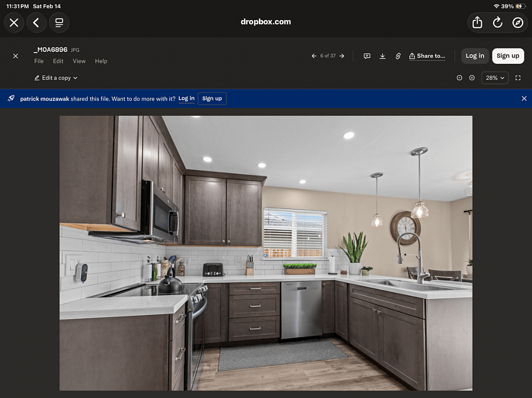Tap the browser share icon
The height and width of the screenshot is (398, 532).
click(x=478, y=22)
